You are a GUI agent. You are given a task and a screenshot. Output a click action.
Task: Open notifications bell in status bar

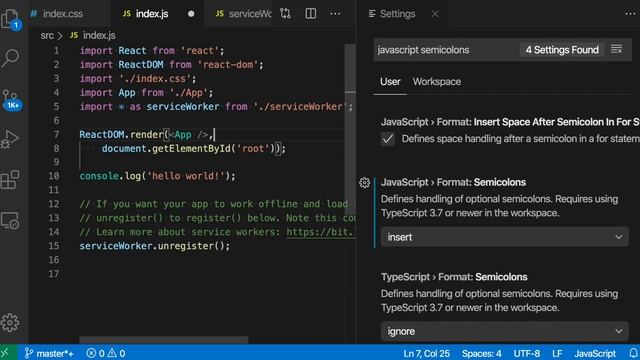633,353
